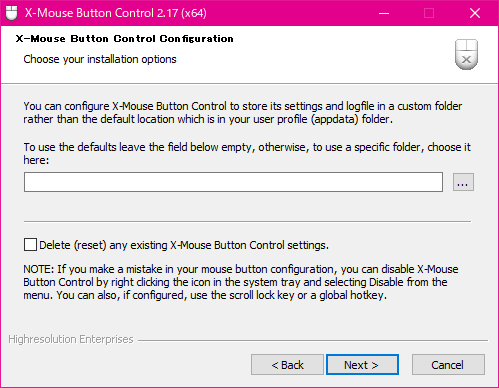Click the horizontal separator above the checkbox

coord(247,221)
